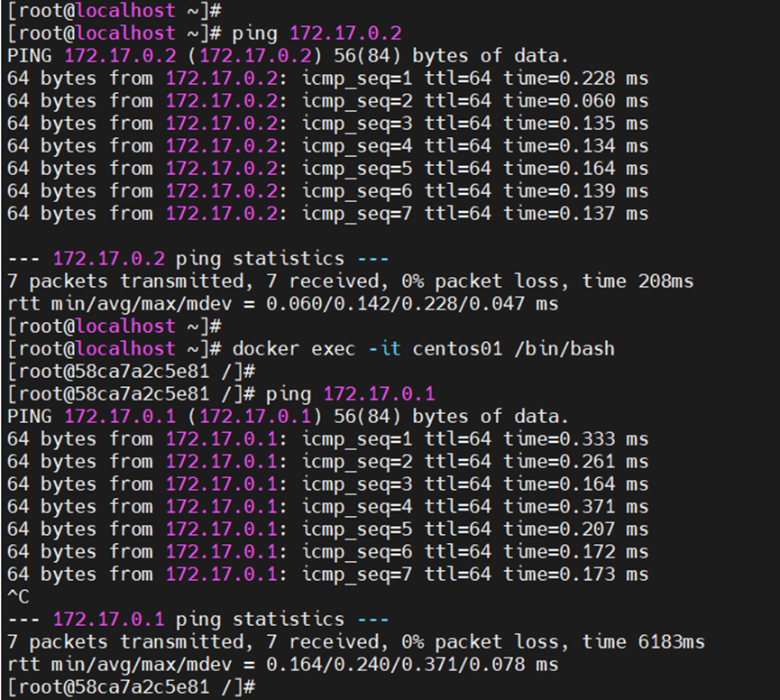The height and width of the screenshot is (700, 780).
Task: Click the 'docker exec -it centos01 /bin/bash' command
Action: pyautogui.click(x=311, y=349)
